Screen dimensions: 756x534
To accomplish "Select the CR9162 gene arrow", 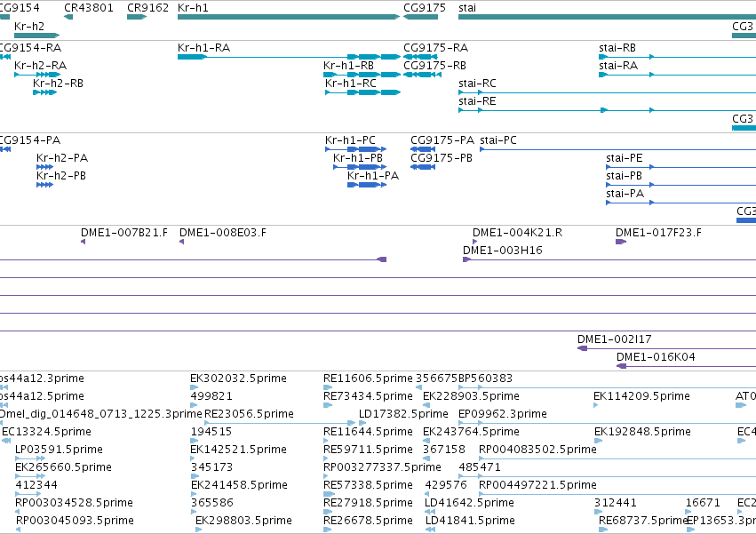I will pos(137,17).
